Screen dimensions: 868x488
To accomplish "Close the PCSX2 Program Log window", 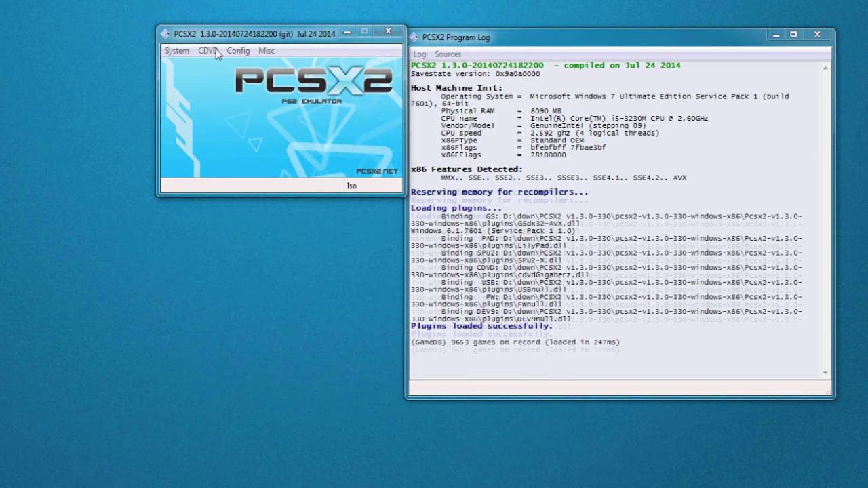I will [x=817, y=35].
